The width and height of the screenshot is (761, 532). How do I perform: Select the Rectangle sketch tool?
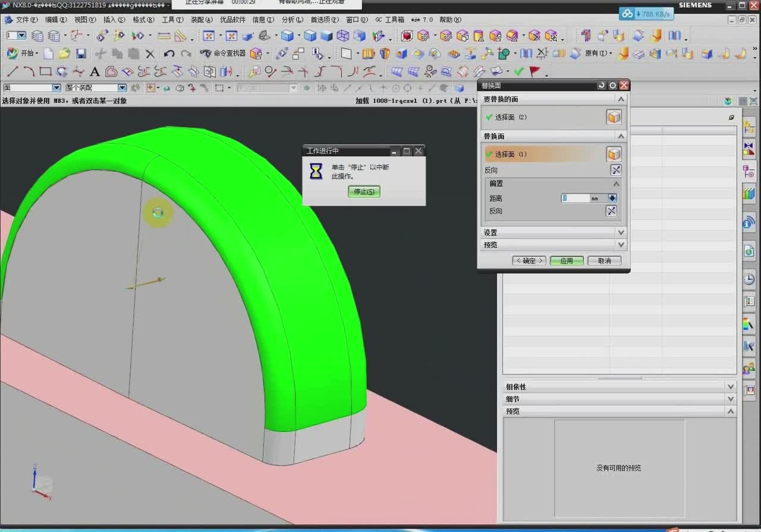tap(45, 72)
